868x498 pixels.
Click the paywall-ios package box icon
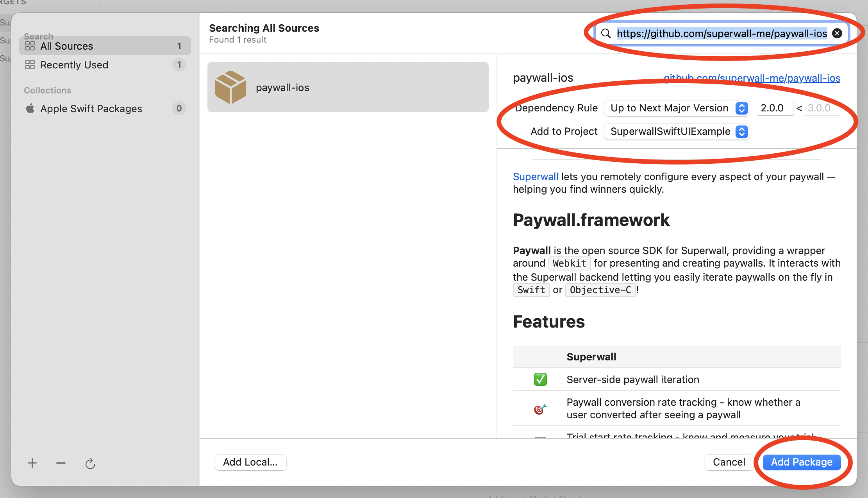point(230,87)
